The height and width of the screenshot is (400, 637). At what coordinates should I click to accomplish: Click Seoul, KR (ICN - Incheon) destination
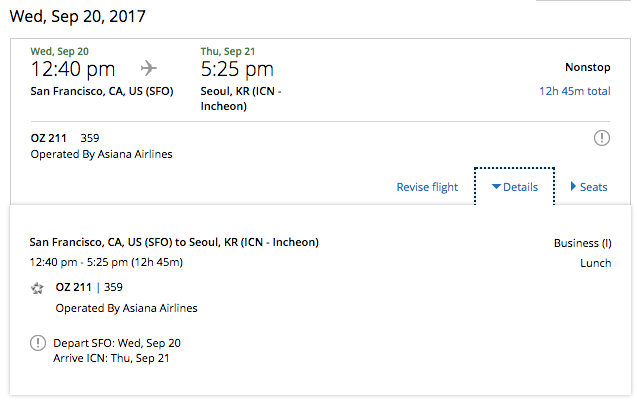click(x=241, y=99)
